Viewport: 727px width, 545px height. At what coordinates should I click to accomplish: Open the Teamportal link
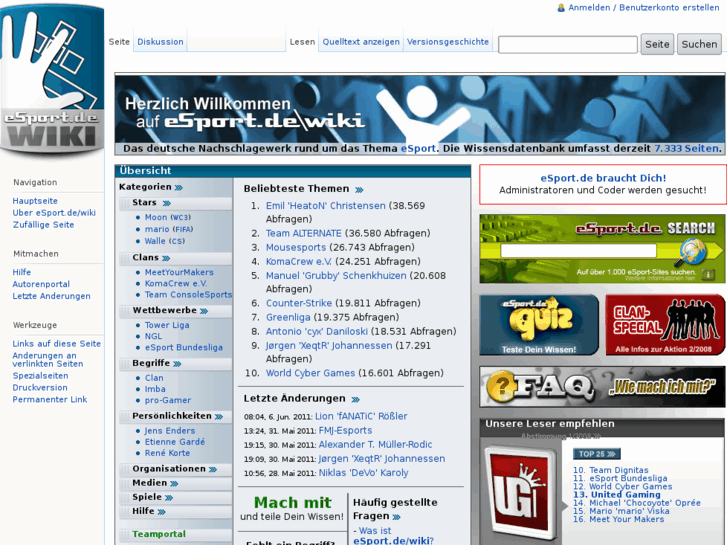[159, 534]
